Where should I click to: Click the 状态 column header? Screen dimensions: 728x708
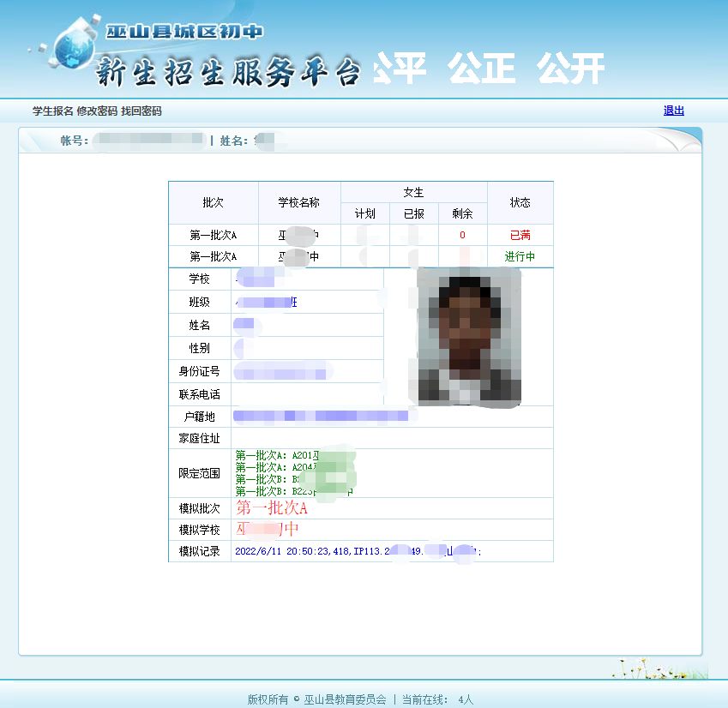[520, 203]
